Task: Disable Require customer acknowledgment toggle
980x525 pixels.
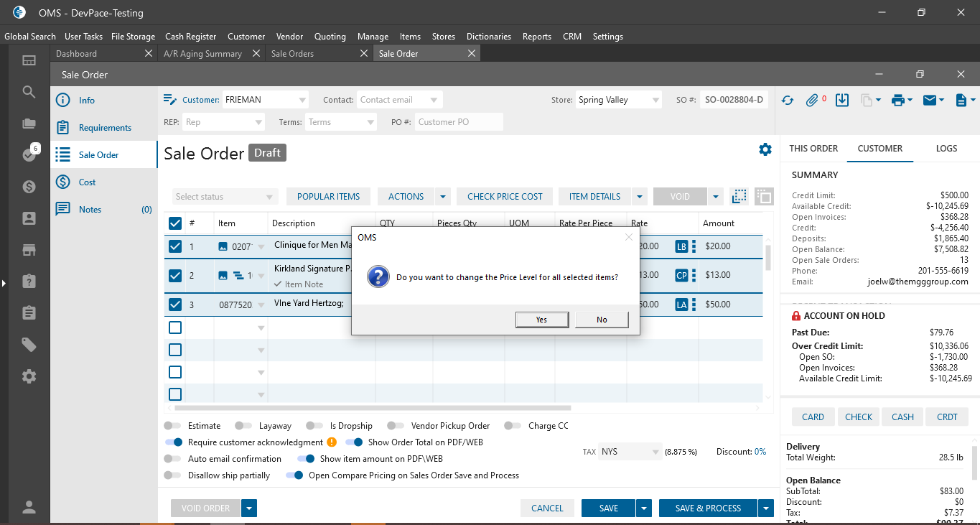Action: pyautogui.click(x=173, y=442)
